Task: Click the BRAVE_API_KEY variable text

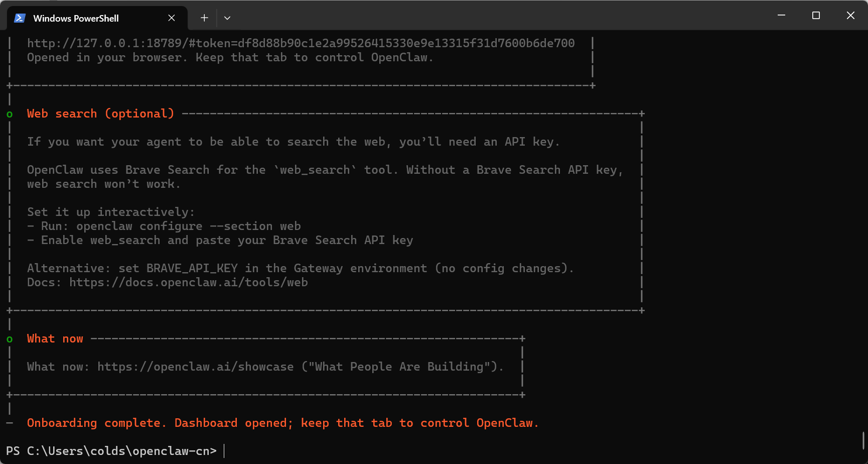Action: pos(192,268)
